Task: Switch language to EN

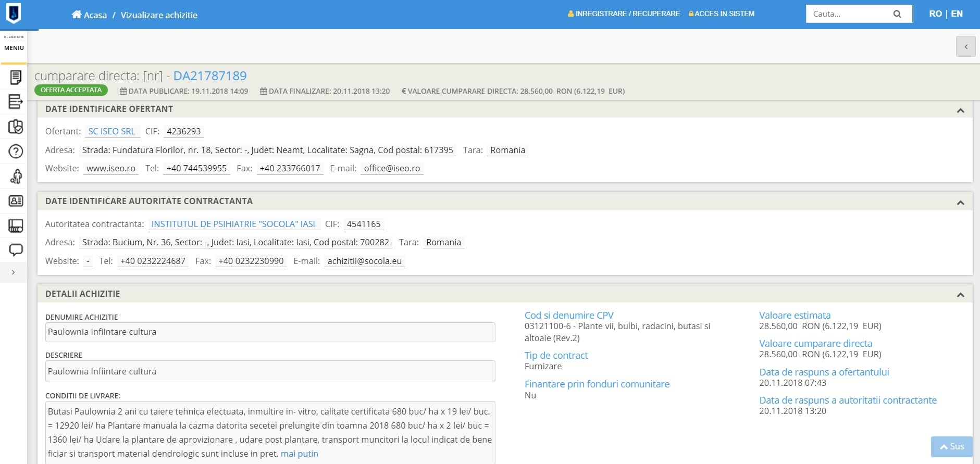Action: tap(957, 14)
